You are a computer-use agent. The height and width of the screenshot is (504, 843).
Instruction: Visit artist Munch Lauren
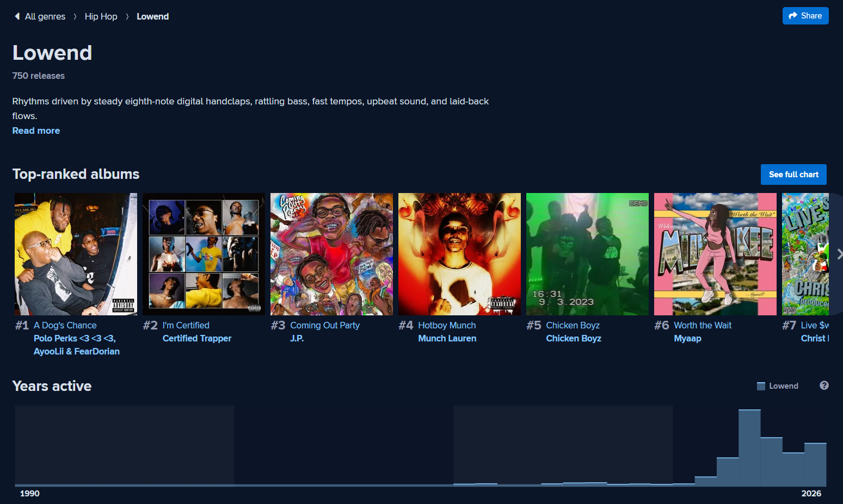pyautogui.click(x=447, y=338)
